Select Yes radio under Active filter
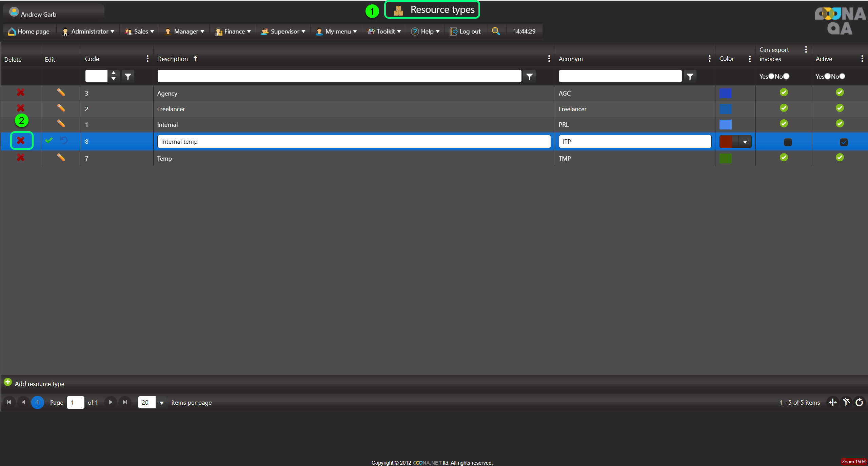Viewport: 868px width, 466px height. [x=828, y=76]
